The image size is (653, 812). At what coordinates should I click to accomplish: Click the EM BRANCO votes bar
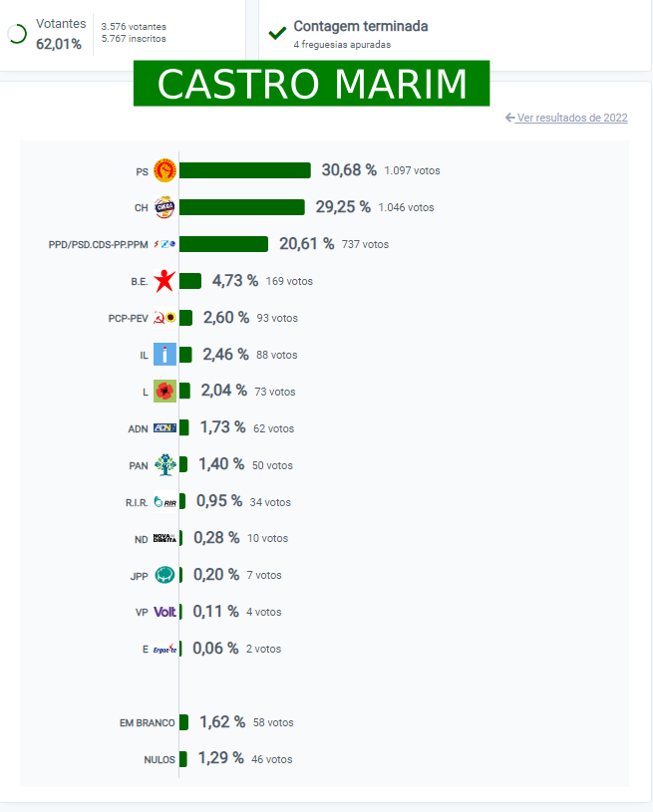tap(184, 722)
